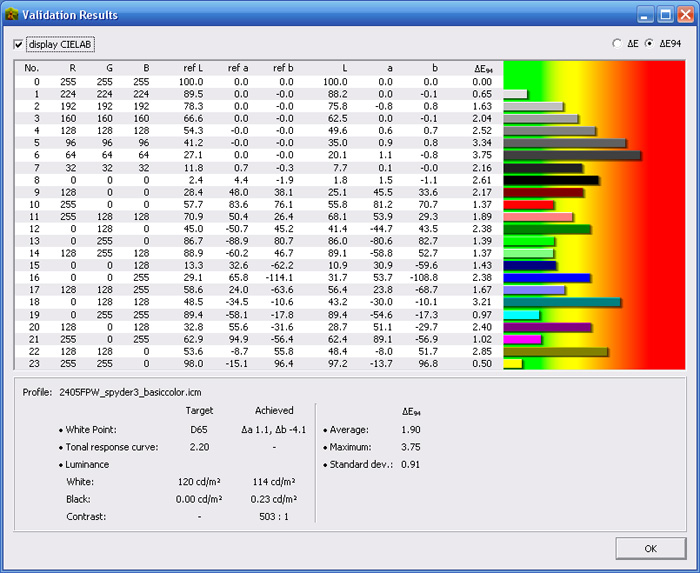700x573 pixels.
Task: Click the blue color bar in row 16
Action: coord(547,277)
